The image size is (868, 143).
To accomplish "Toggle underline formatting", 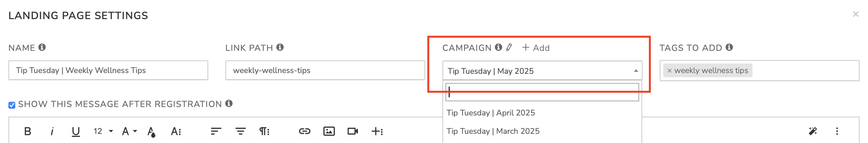I will click(76, 132).
